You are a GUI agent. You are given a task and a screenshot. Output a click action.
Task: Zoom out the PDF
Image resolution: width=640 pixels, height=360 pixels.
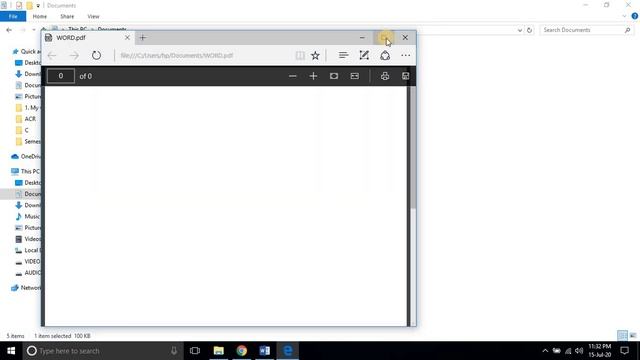[292, 76]
